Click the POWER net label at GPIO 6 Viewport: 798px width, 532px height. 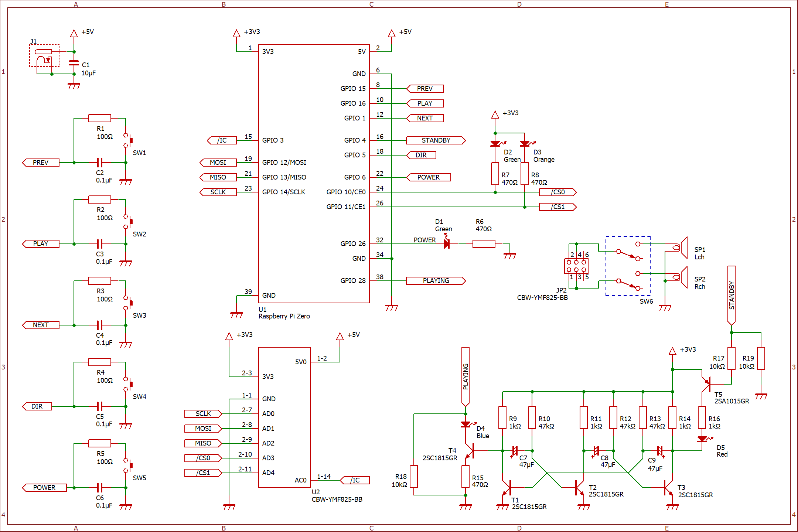pos(429,177)
